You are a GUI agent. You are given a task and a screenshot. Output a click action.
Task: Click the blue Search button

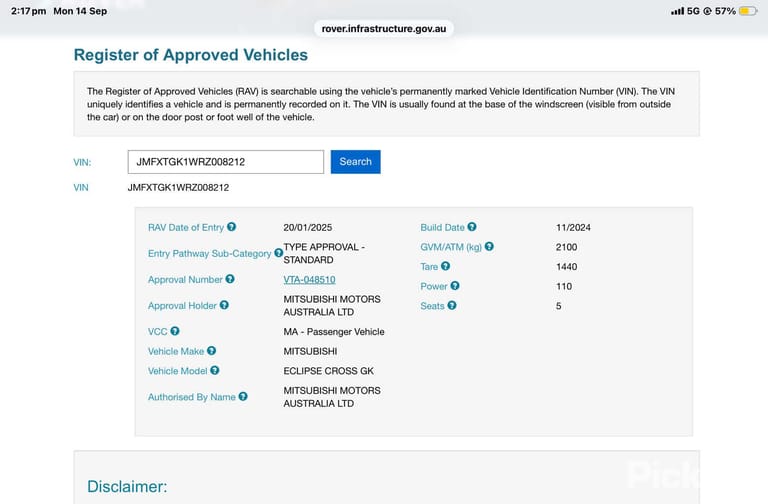tap(356, 162)
